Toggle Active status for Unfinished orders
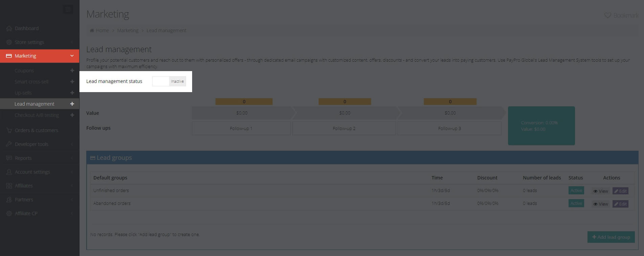Viewport: 644px width, 256px height. pos(576,191)
